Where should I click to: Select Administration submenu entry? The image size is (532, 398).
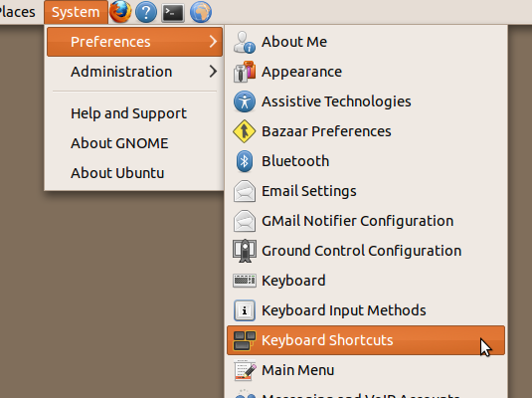tap(134, 72)
